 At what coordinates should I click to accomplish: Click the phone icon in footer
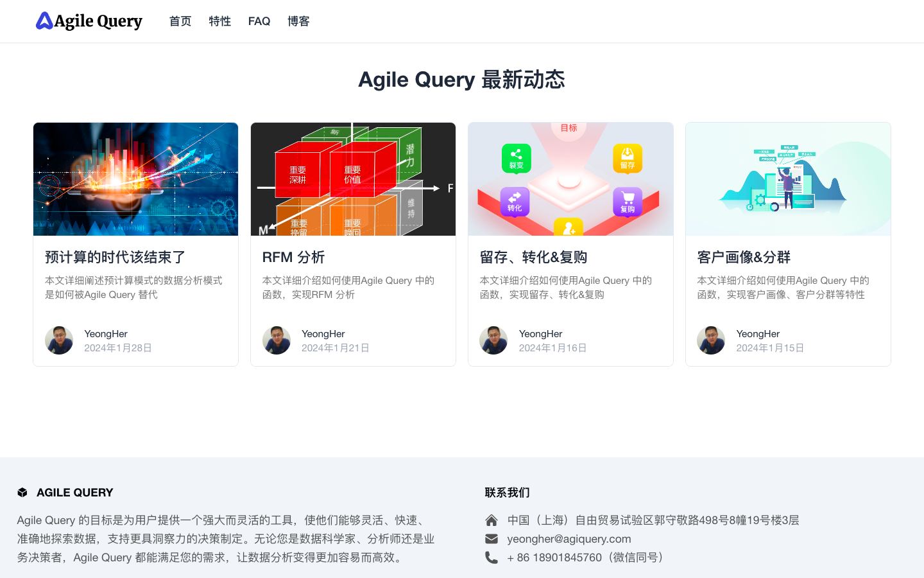[492, 557]
